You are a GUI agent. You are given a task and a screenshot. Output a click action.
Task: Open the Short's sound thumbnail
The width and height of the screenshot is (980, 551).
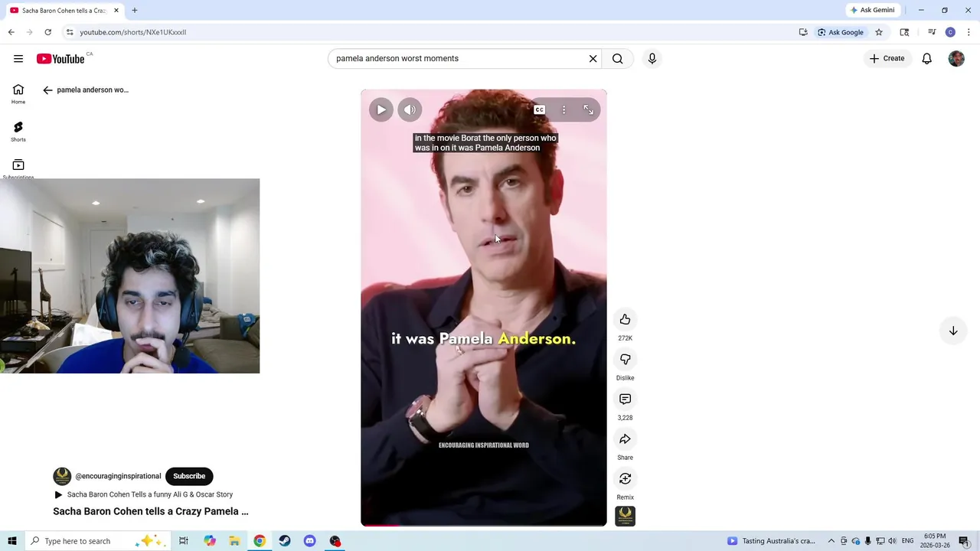click(625, 516)
